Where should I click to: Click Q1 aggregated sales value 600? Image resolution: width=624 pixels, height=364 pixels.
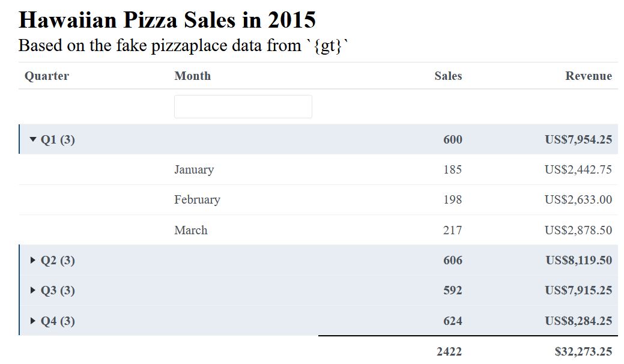(452, 139)
